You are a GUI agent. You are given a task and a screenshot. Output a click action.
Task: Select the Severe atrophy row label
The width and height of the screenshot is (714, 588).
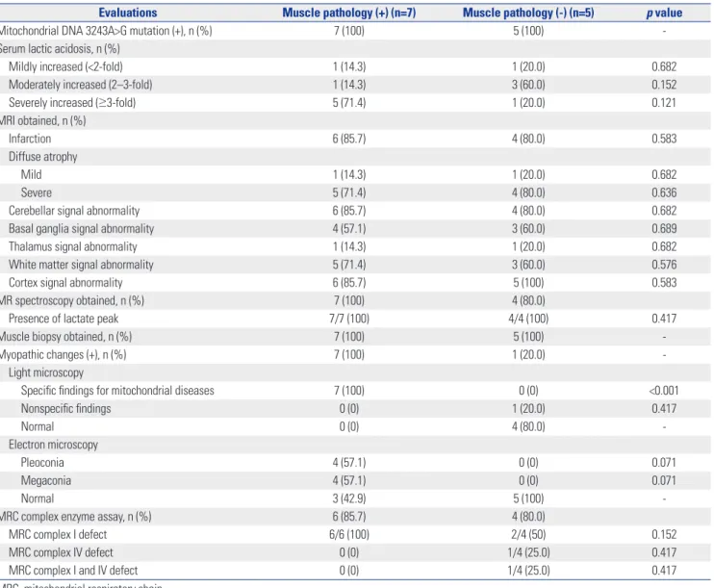[x=37, y=192]
